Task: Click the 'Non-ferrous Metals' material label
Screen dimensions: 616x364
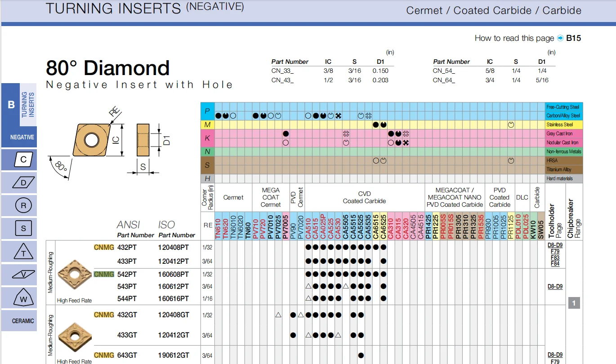Action: pyautogui.click(x=563, y=151)
